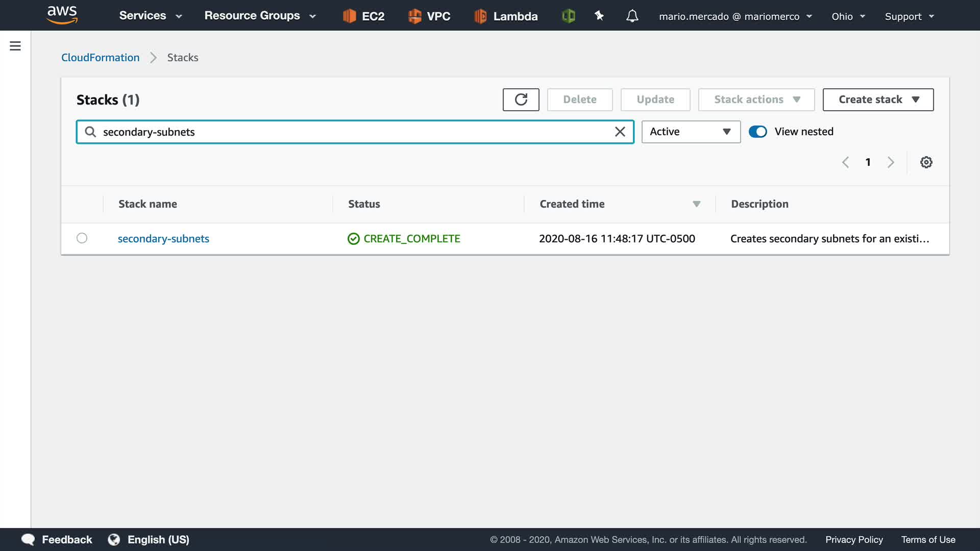
Task: Click the refresh stacks button
Action: click(x=521, y=99)
